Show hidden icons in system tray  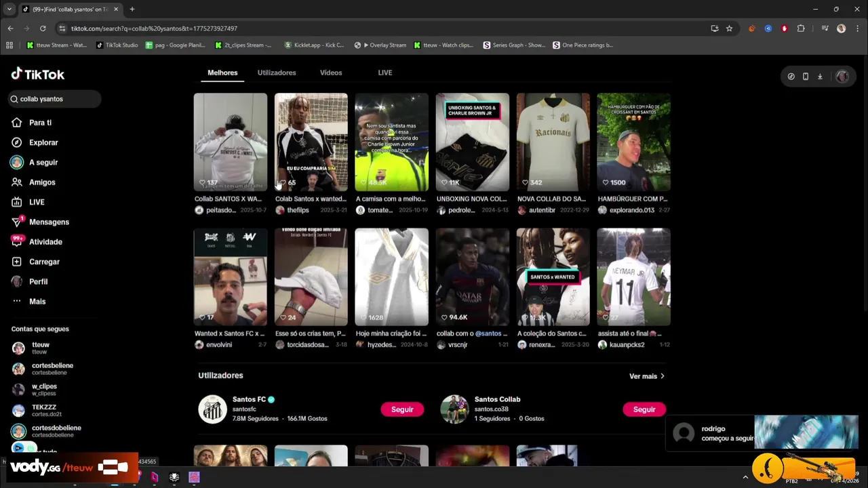tap(745, 477)
